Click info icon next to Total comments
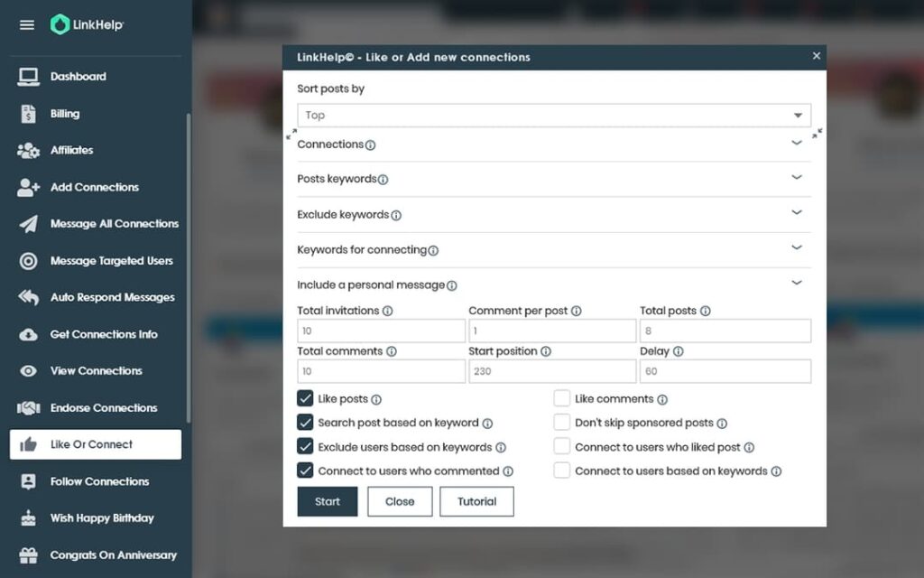924x578 pixels. 392,351
